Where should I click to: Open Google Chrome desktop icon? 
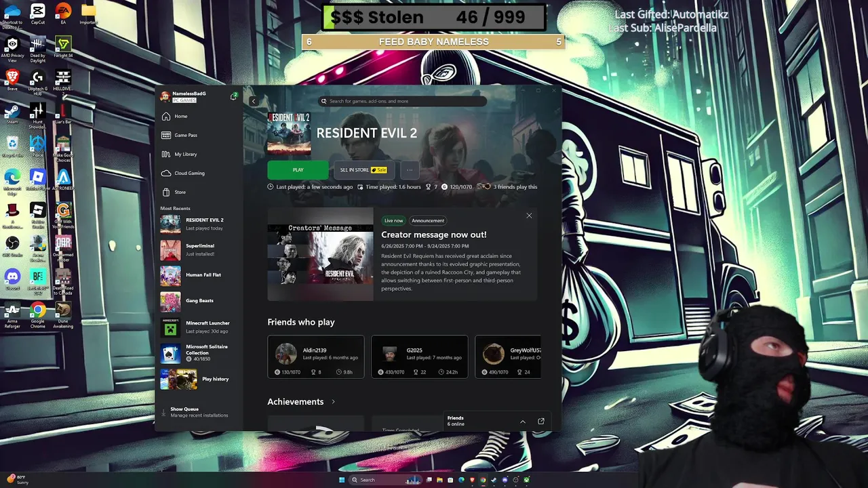pos(38,315)
